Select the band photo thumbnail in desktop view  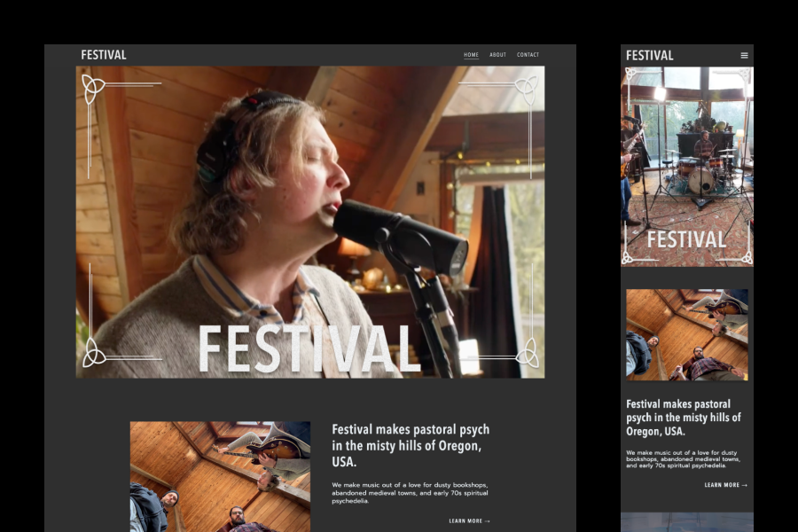220,476
